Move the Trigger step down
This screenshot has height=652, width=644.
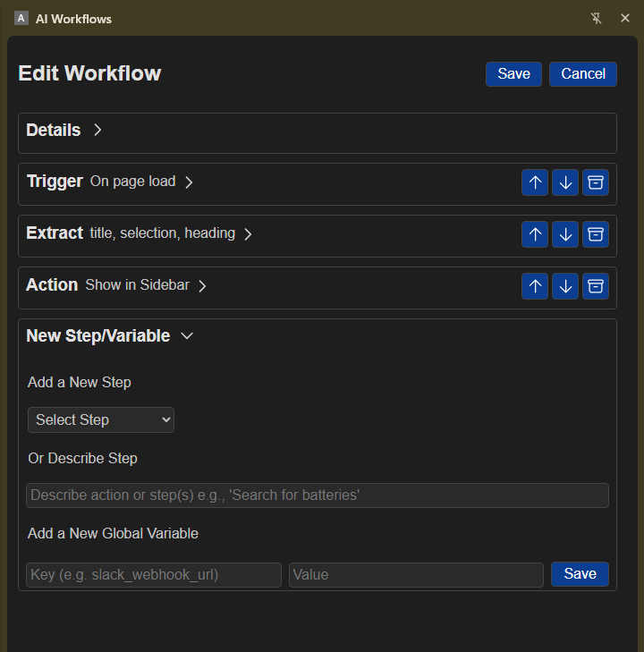565,182
